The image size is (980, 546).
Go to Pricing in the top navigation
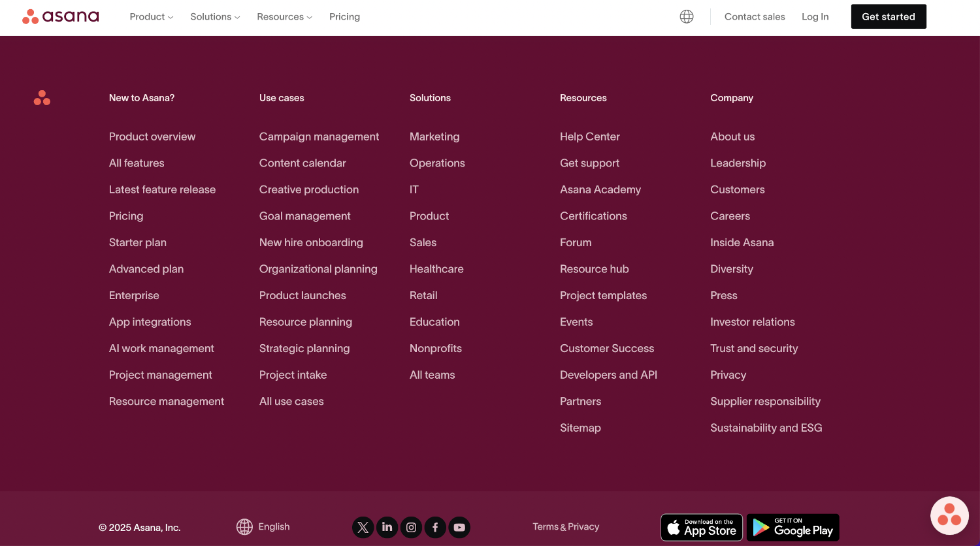point(344,17)
